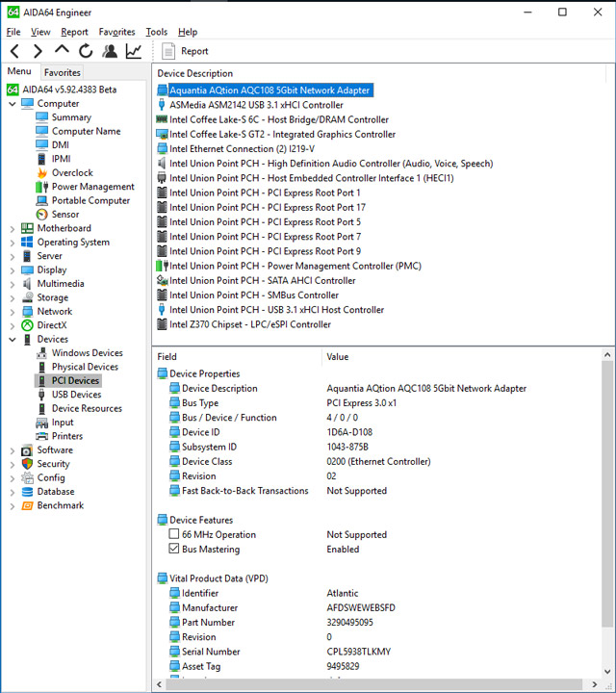
Task: Select Summary in the Computer tree
Action: (x=71, y=117)
